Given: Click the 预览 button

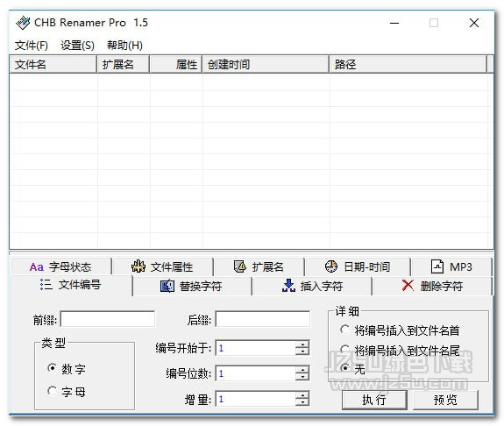Looking at the screenshot, I should (445, 400).
